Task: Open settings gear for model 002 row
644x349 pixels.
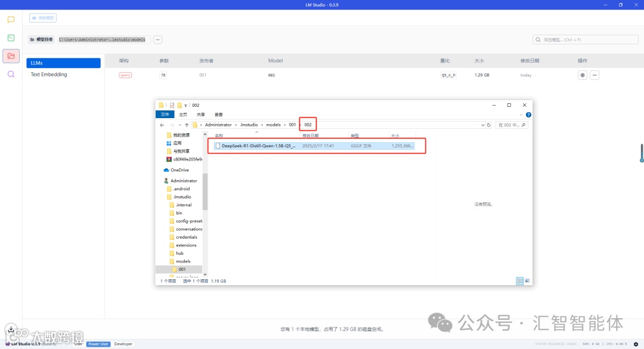Action: pos(583,75)
